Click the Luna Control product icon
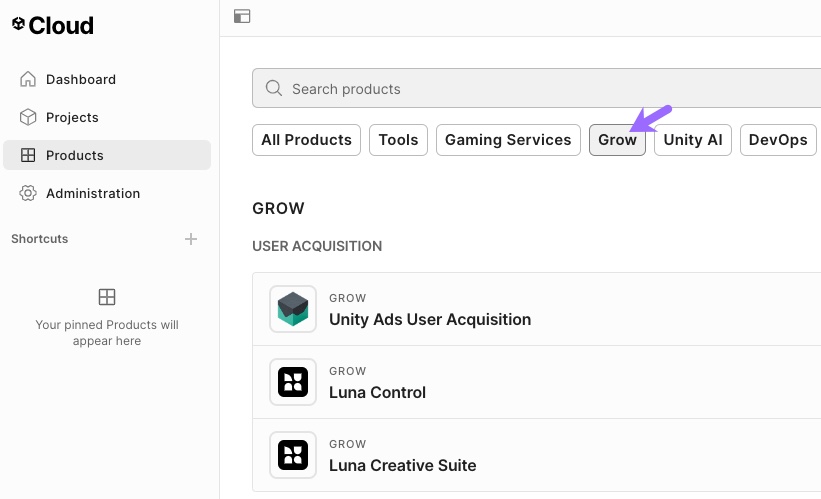 (x=293, y=382)
